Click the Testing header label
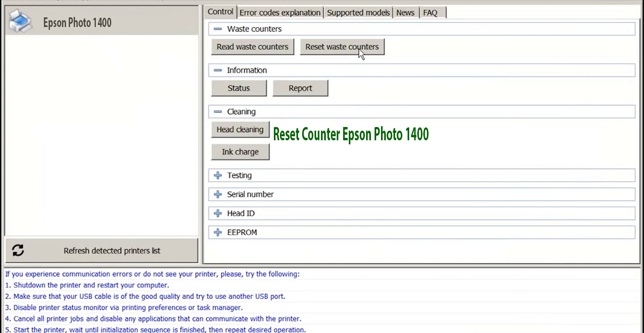 [239, 175]
